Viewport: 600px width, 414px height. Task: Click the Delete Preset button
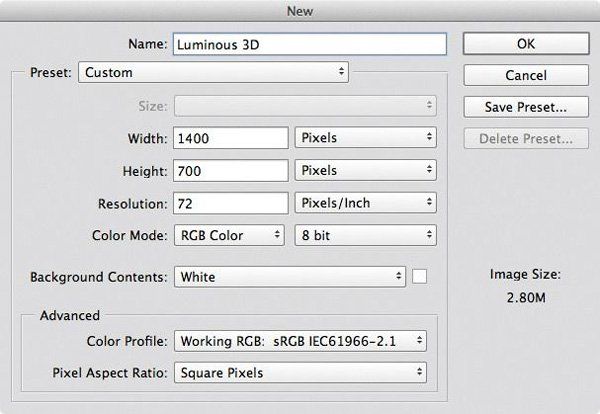pos(526,139)
